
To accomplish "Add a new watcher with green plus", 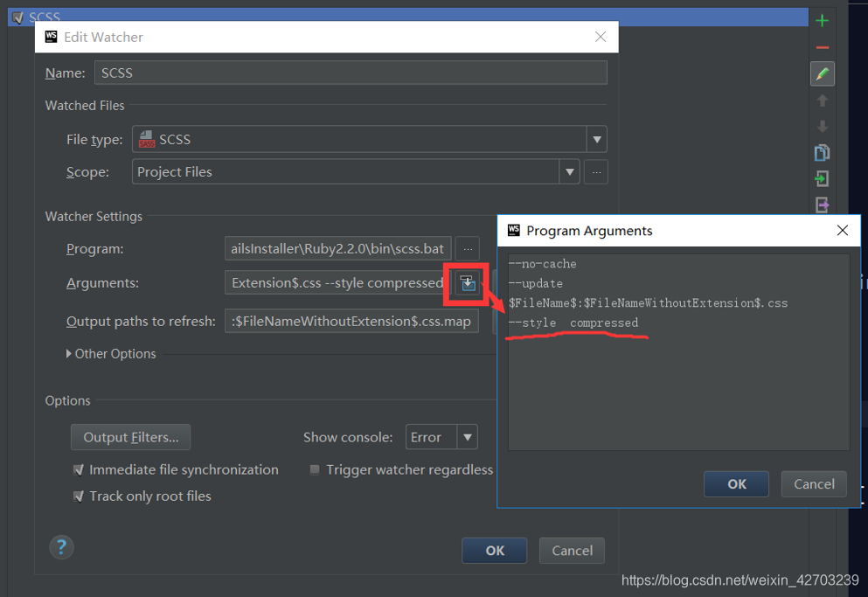I will (x=822, y=21).
